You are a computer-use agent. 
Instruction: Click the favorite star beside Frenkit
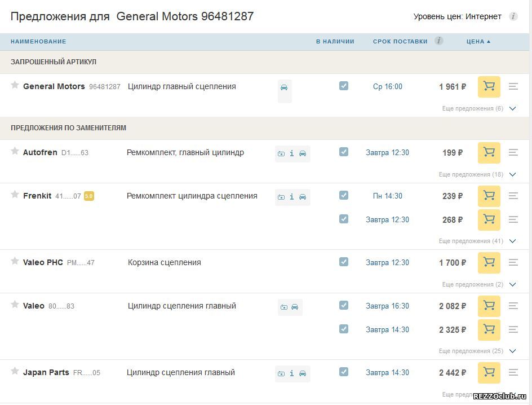[15, 194]
